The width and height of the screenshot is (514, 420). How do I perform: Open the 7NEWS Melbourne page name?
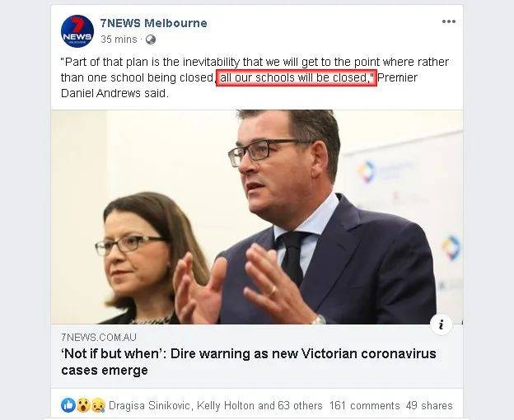point(153,23)
